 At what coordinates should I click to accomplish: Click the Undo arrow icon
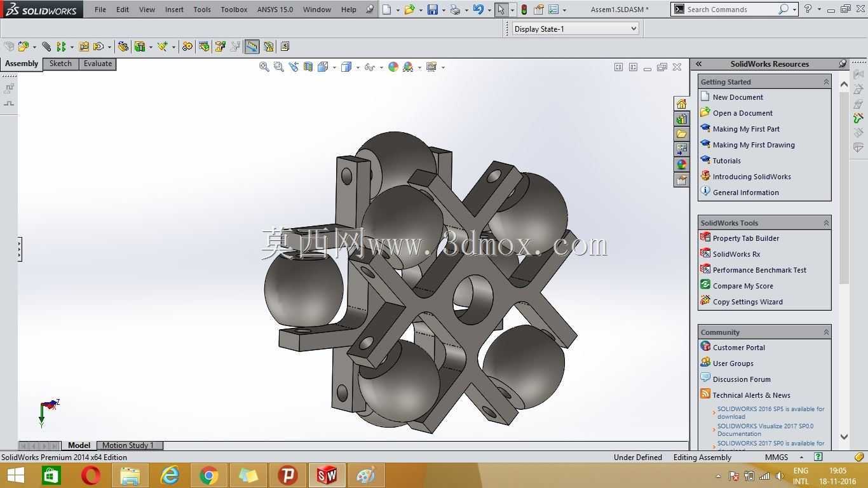point(478,10)
